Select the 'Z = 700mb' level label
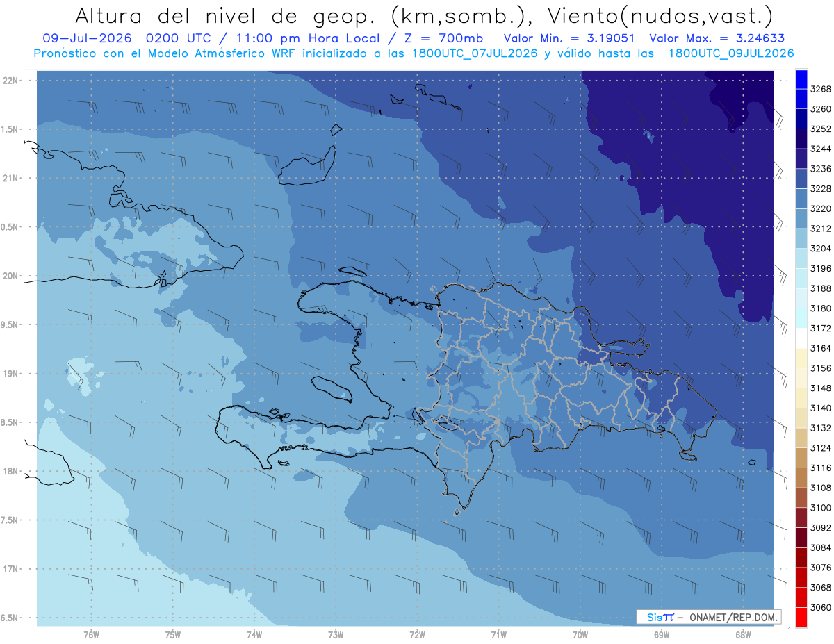 tap(443, 38)
